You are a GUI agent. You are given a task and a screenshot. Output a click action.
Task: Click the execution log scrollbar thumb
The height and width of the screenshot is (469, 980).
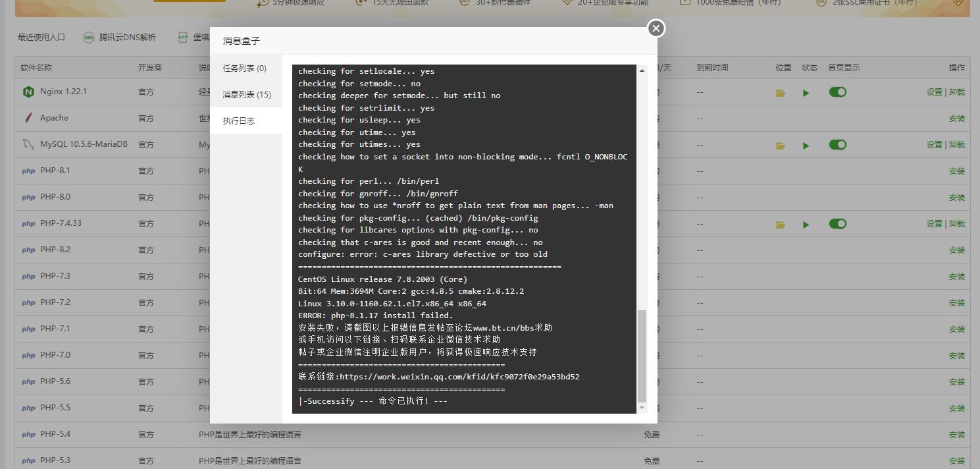pos(642,356)
